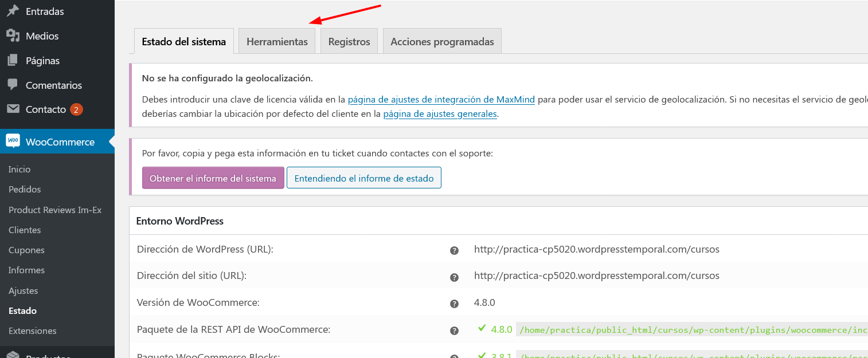Click the Contacto envelope icon
Viewport: 868px width, 358px height.
pos(13,109)
